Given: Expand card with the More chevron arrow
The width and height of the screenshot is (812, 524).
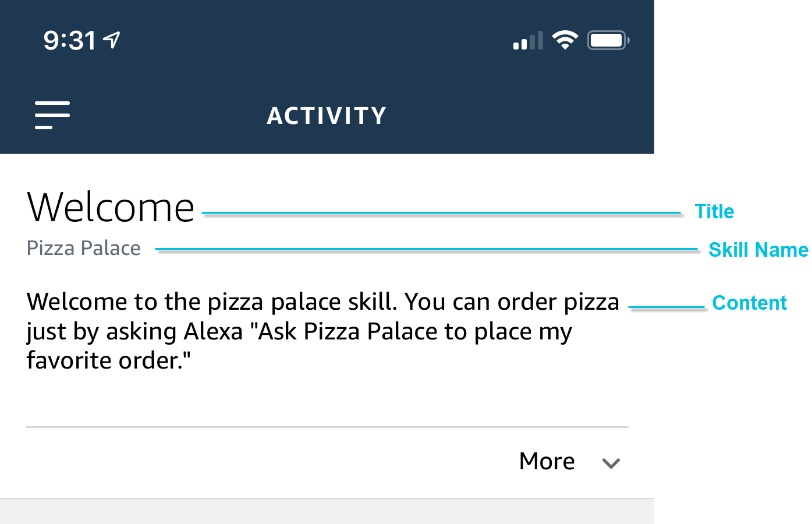Looking at the screenshot, I should 611,463.
